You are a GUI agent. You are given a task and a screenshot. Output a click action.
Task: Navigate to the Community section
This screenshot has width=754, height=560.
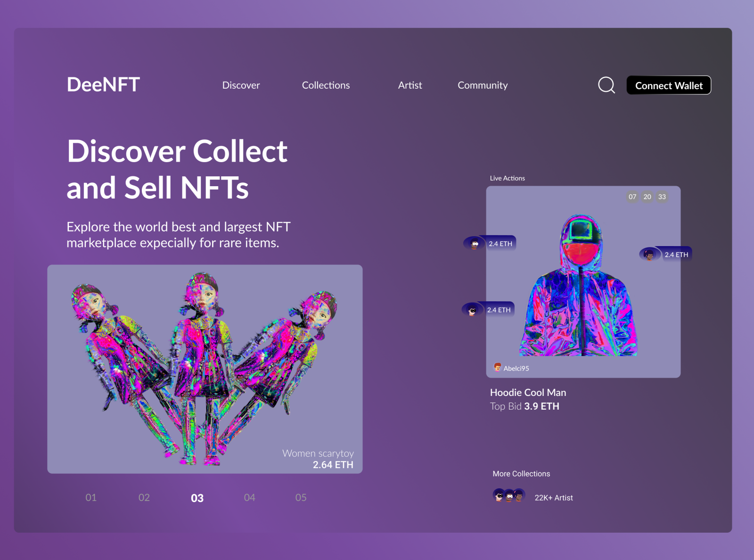point(483,85)
